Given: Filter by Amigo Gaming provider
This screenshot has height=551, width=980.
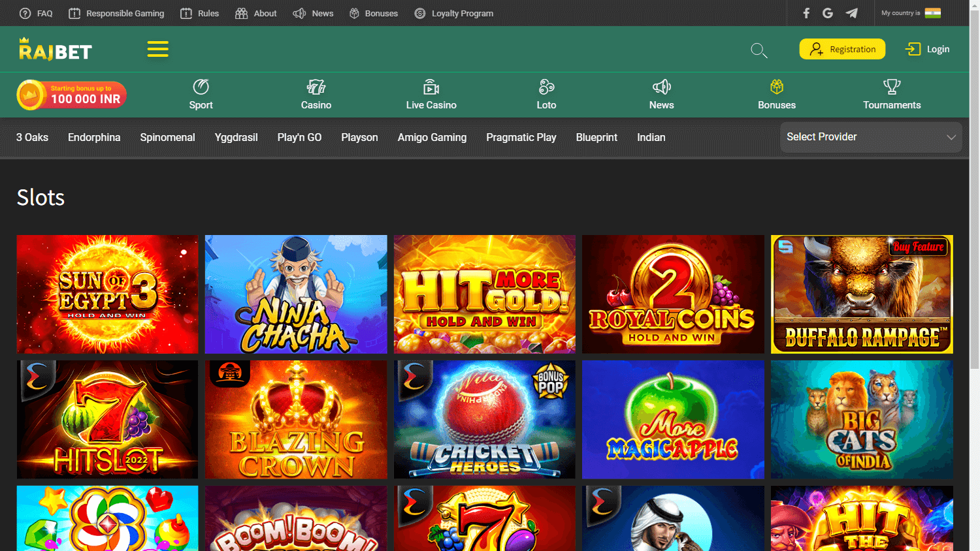Looking at the screenshot, I should [x=432, y=137].
